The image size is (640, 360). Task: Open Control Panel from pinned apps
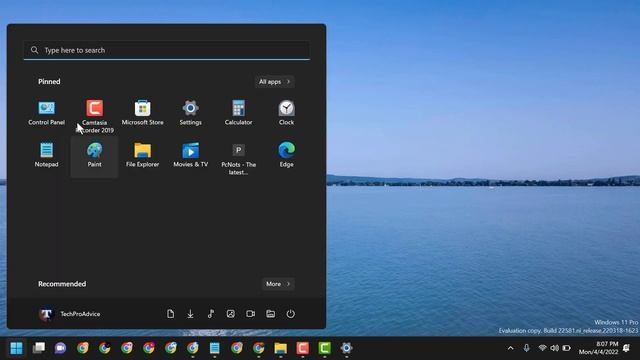46,113
